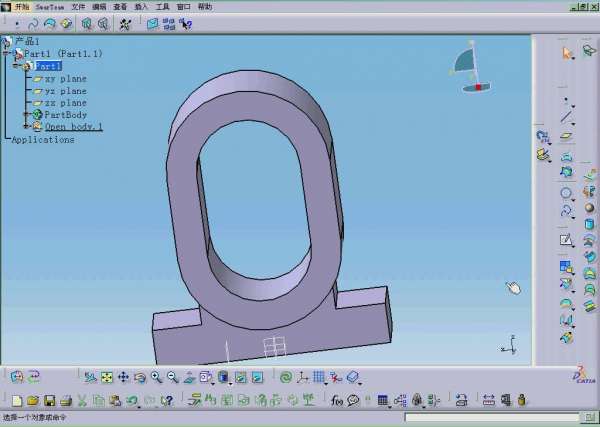Viewport: 600px width, 427px height.
Task: Expand the PartBody tree node
Action: 27,115
